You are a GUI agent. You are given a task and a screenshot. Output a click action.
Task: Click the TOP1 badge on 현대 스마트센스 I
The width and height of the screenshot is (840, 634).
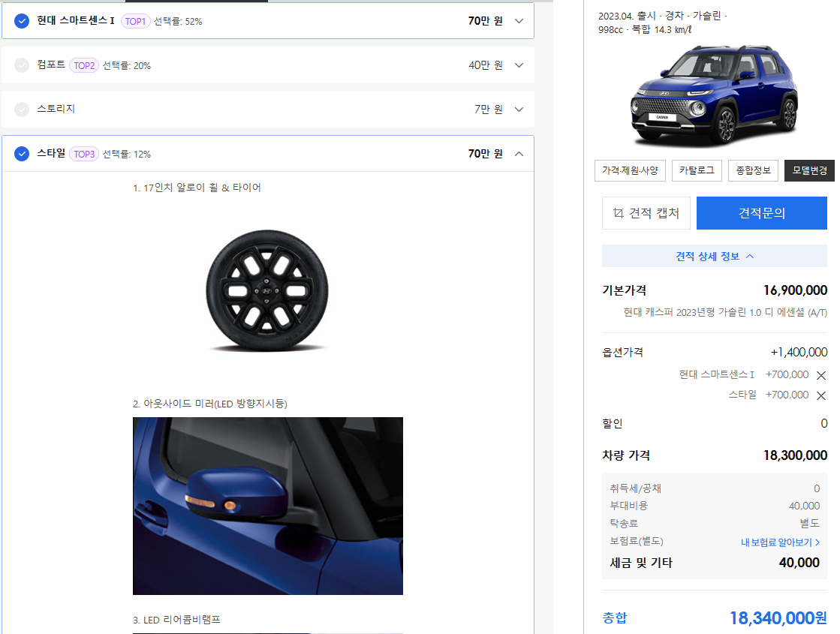click(136, 22)
